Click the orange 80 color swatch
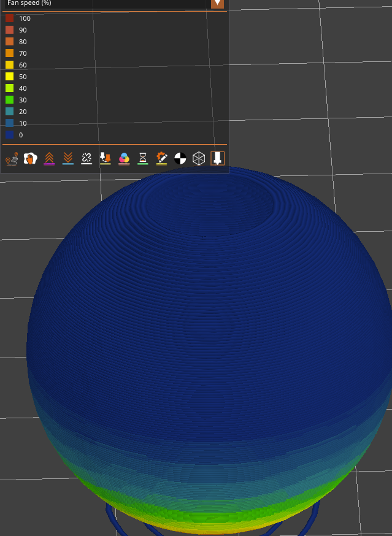Screen dimensions: 392x536 pos(10,42)
